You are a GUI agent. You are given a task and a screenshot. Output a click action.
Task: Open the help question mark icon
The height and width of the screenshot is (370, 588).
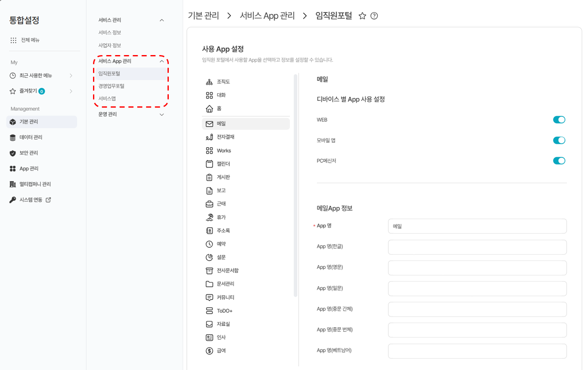pos(374,16)
